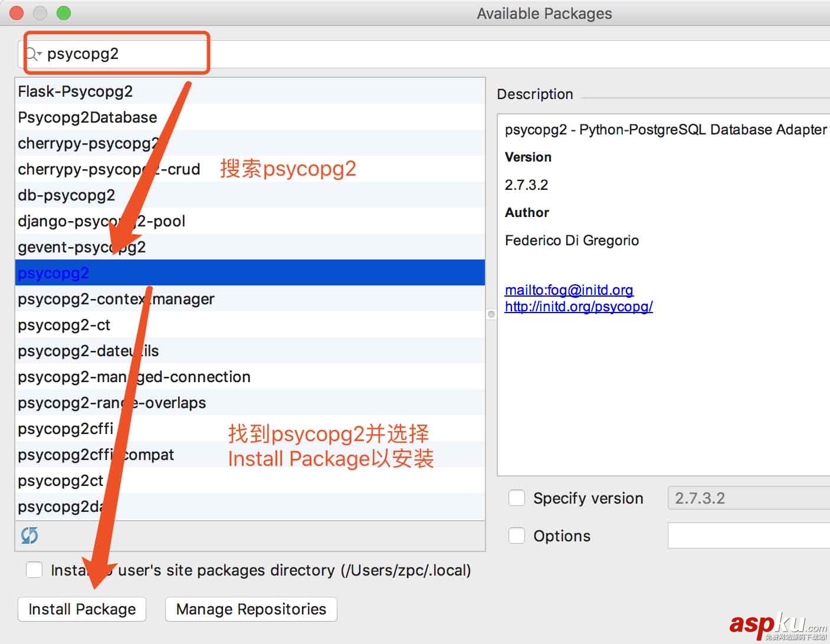Enable the Options checkbox

click(516, 535)
